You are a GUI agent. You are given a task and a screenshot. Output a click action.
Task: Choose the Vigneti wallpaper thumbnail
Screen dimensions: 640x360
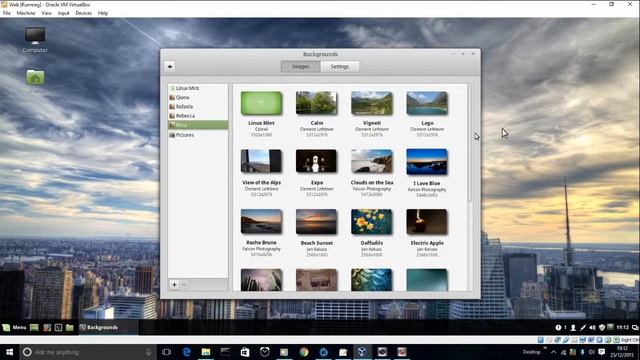point(371,103)
